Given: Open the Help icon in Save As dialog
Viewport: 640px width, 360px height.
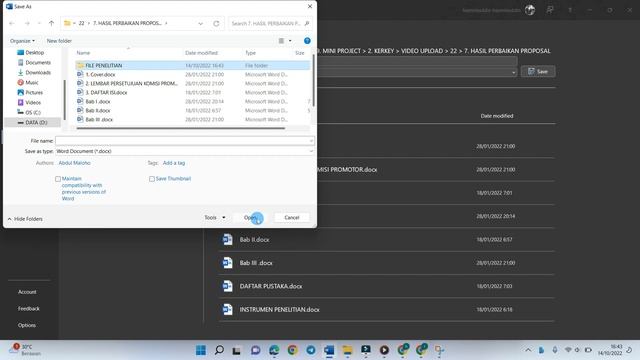Looking at the screenshot, I should 307,41.
